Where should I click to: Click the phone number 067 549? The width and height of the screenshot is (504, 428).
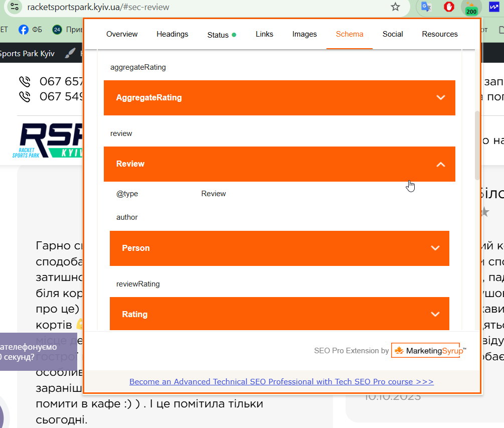pos(61,96)
